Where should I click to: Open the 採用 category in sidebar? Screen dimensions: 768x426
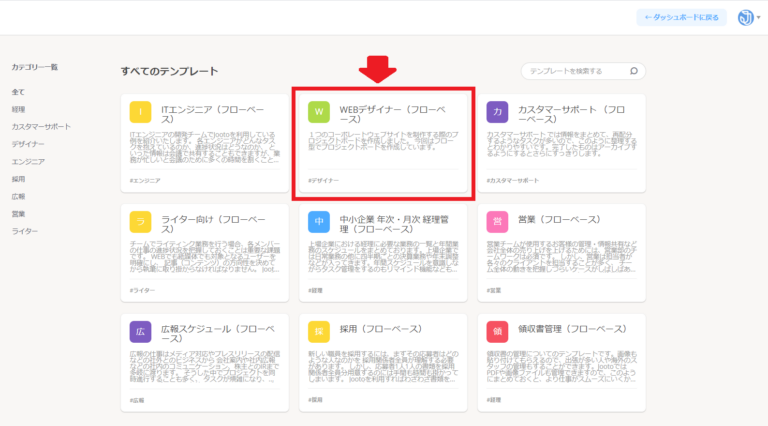pyautogui.click(x=18, y=179)
